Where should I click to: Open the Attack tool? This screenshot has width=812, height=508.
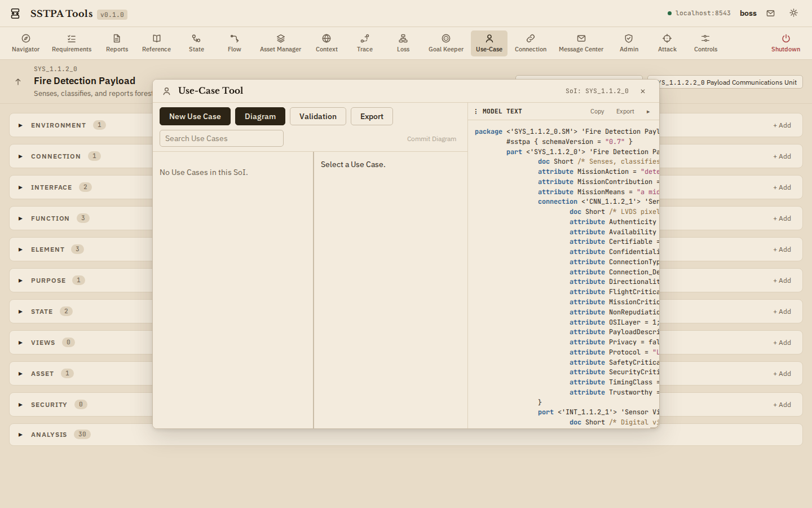click(x=667, y=43)
